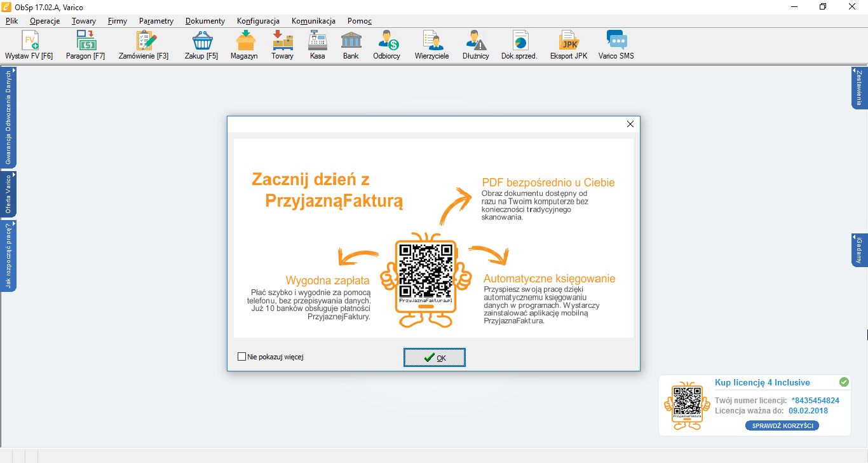Screen dimensions: 868x463
Task: Expand the Gwarancja Odtworzenia Danych side tab
Action: point(8,118)
